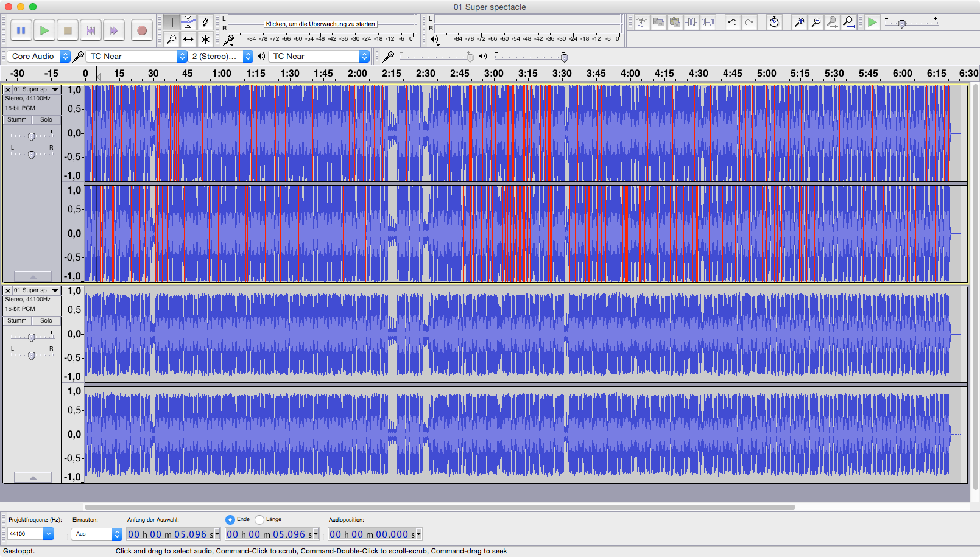This screenshot has width=980, height=557.
Task: Solo the second track
Action: 46,321
